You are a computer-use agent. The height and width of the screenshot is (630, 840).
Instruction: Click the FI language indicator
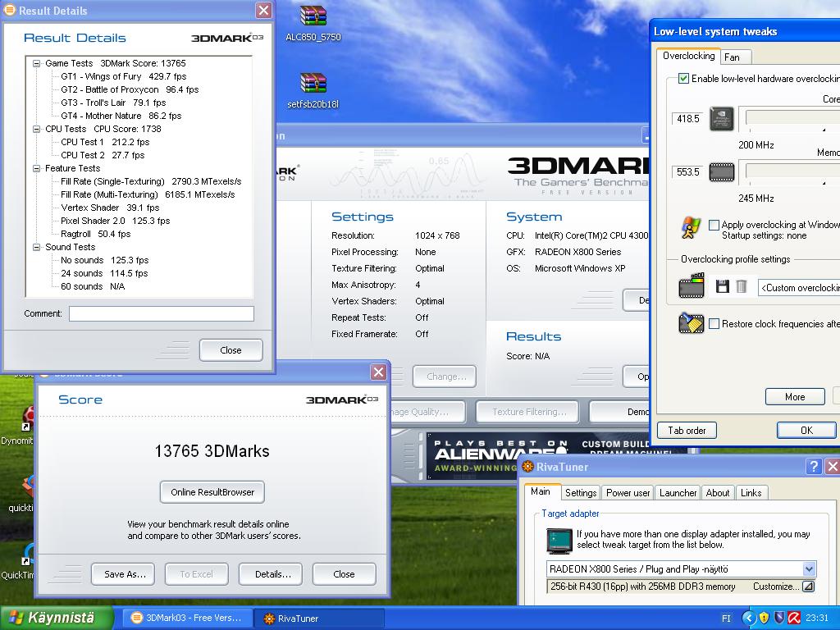[x=726, y=619]
